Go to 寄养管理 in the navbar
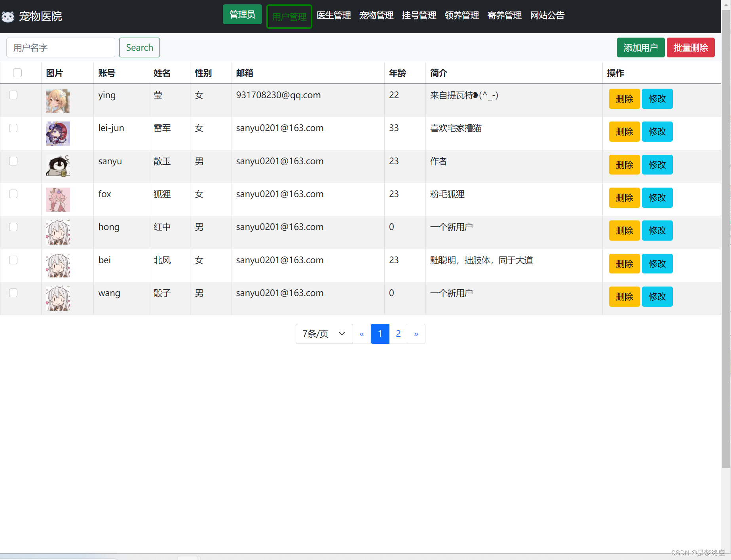 pyautogui.click(x=505, y=15)
